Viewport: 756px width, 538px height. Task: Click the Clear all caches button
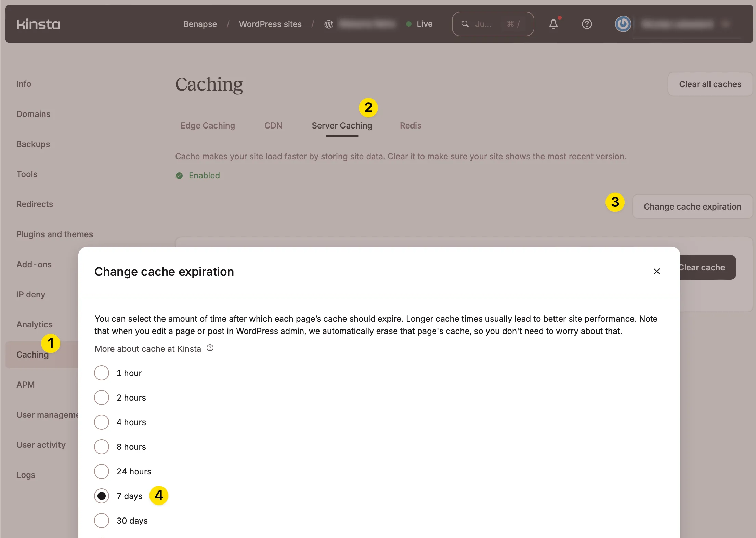[710, 84]
